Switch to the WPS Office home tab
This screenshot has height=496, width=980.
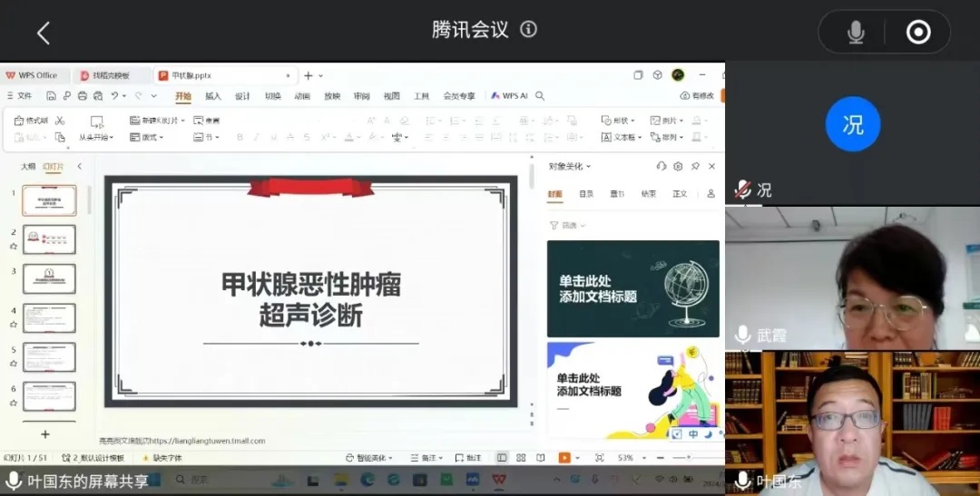click(32, 75)
